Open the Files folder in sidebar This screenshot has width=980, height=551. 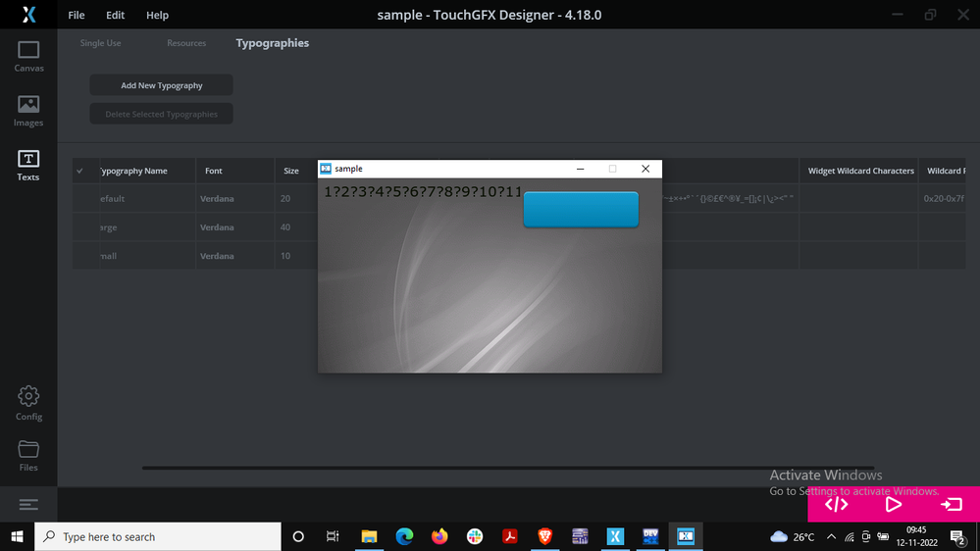[28, 456]
